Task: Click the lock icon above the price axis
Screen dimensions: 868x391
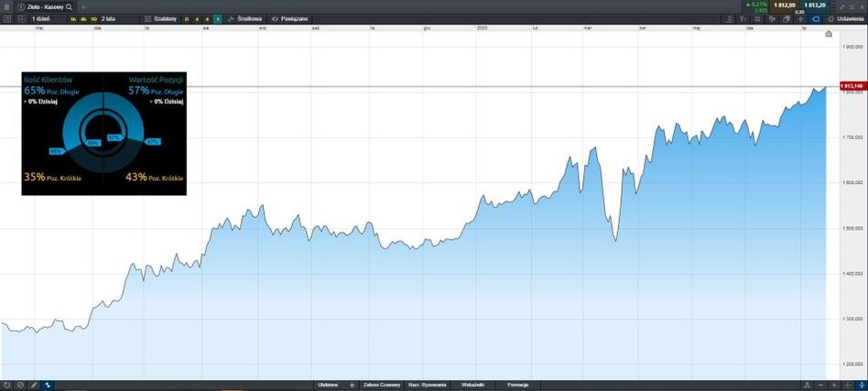Action: 829,34
